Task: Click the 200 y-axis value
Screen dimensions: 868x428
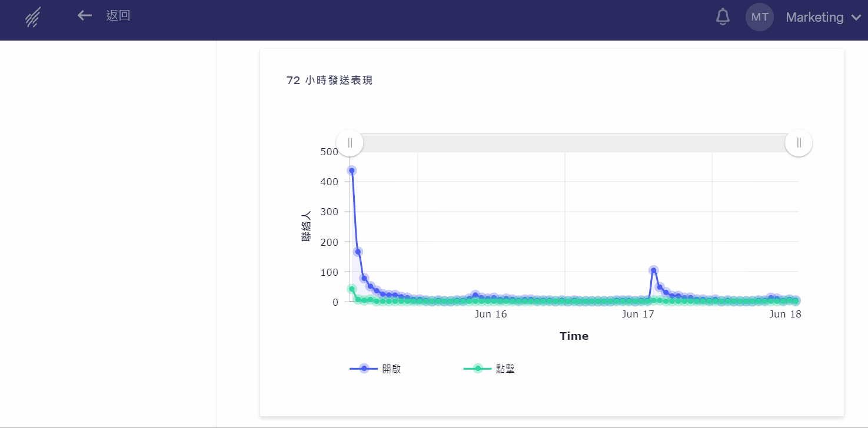Action: tap(329, 242)
